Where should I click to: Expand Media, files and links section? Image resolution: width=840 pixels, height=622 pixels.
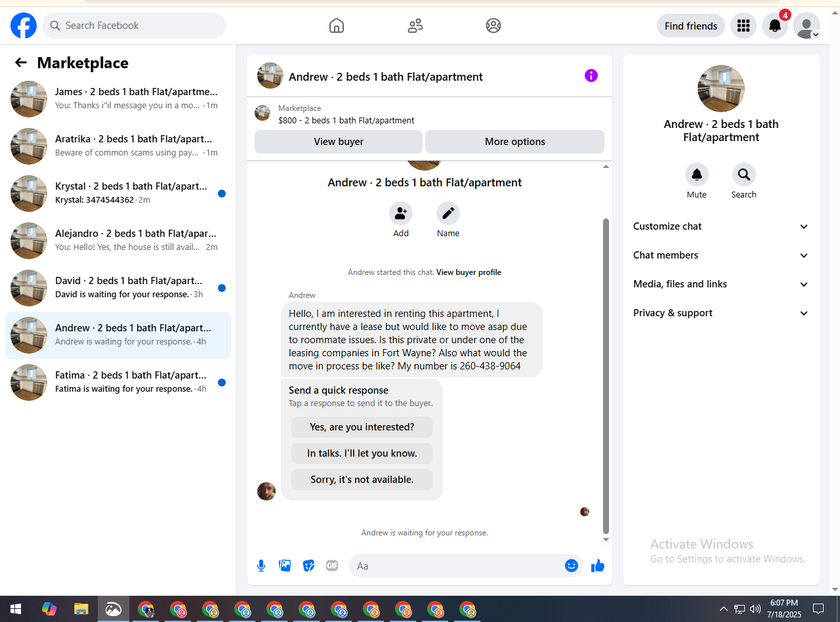721,284
